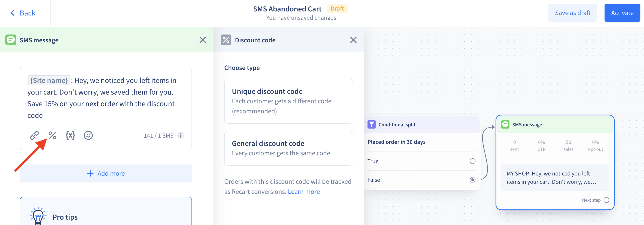Activate the SMS Abandoned Cart flow
The width and height of the screenshot is (644, 225).
pyautogui.click(x=622, y=13)
